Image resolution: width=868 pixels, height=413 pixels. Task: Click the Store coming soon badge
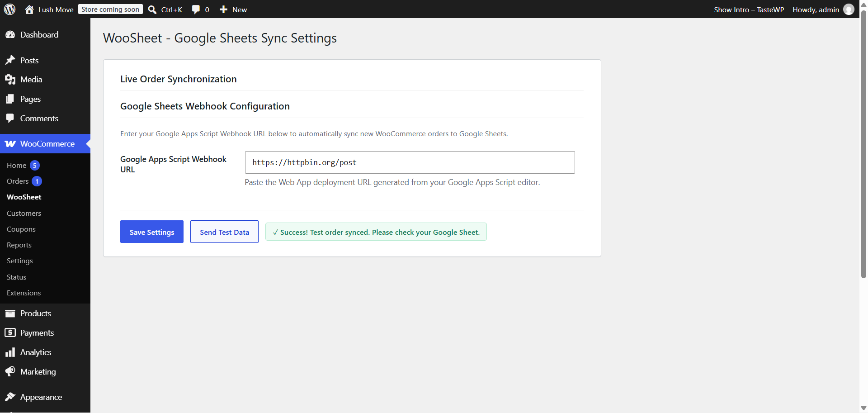click(110, 9)
